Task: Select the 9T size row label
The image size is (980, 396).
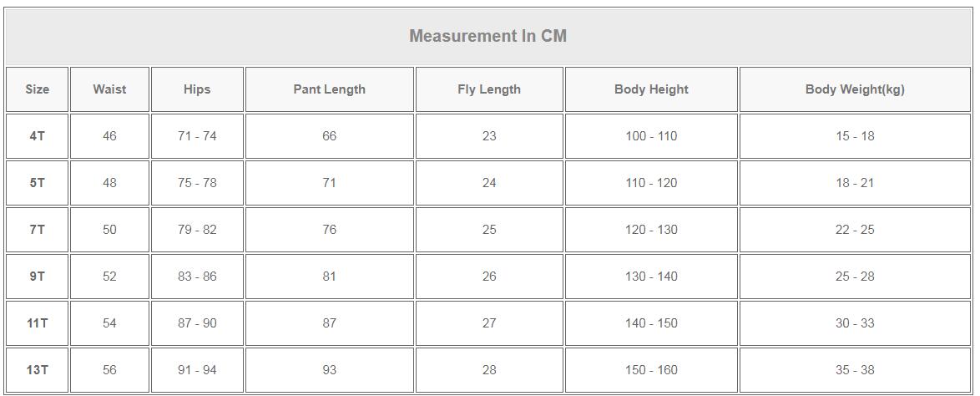Action: [x=38, y=277]
